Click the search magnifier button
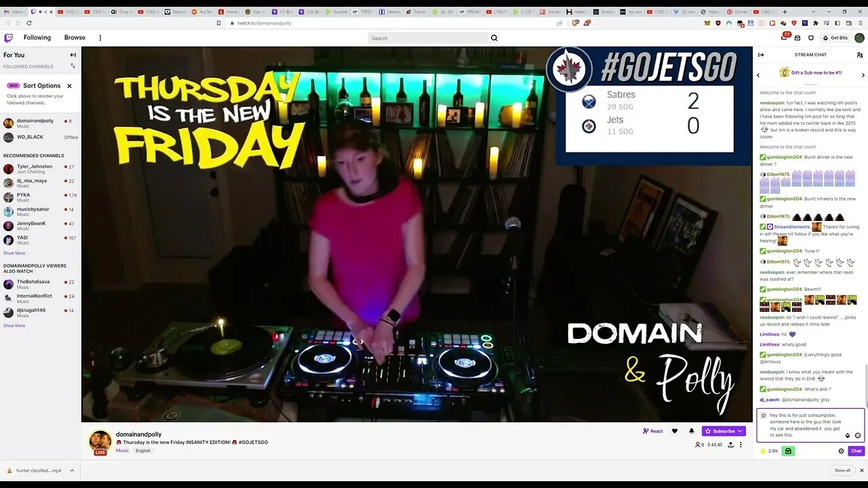 pyautogui.click(x=494, y=38)
